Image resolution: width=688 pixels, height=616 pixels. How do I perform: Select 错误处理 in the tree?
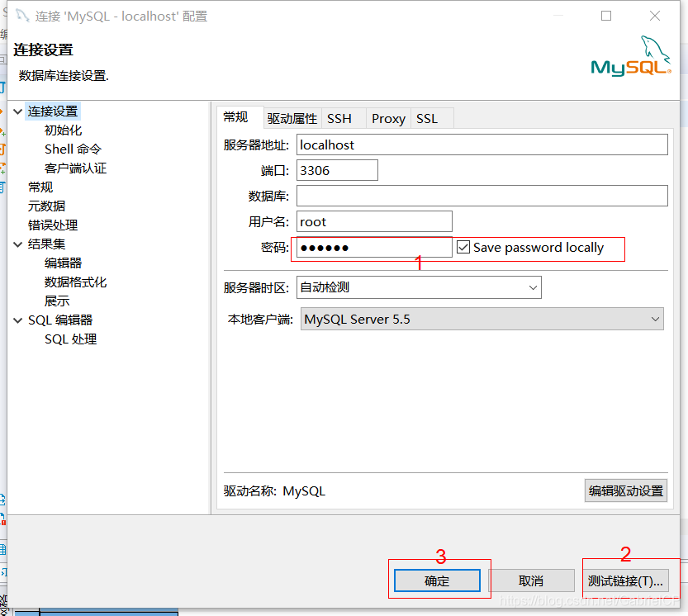tap(53, 225)
